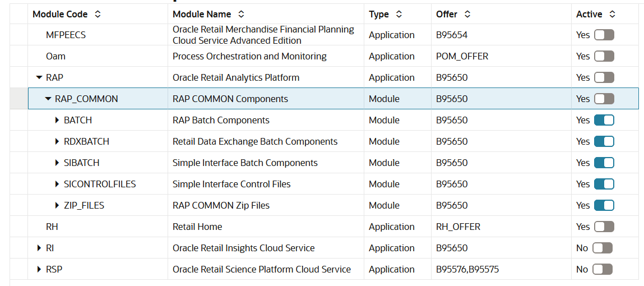Sort by the Module Name column arrows
The width and height of the screenshot is (644, 286).
[241, 15]
